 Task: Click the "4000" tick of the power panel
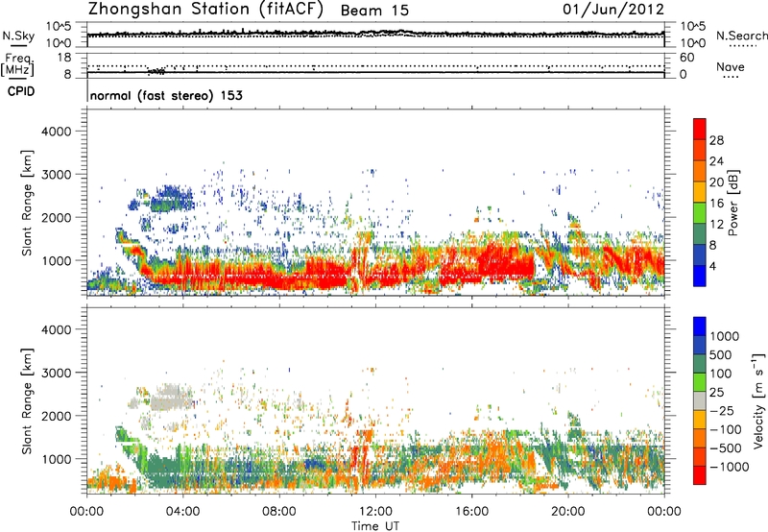(57, 132)
